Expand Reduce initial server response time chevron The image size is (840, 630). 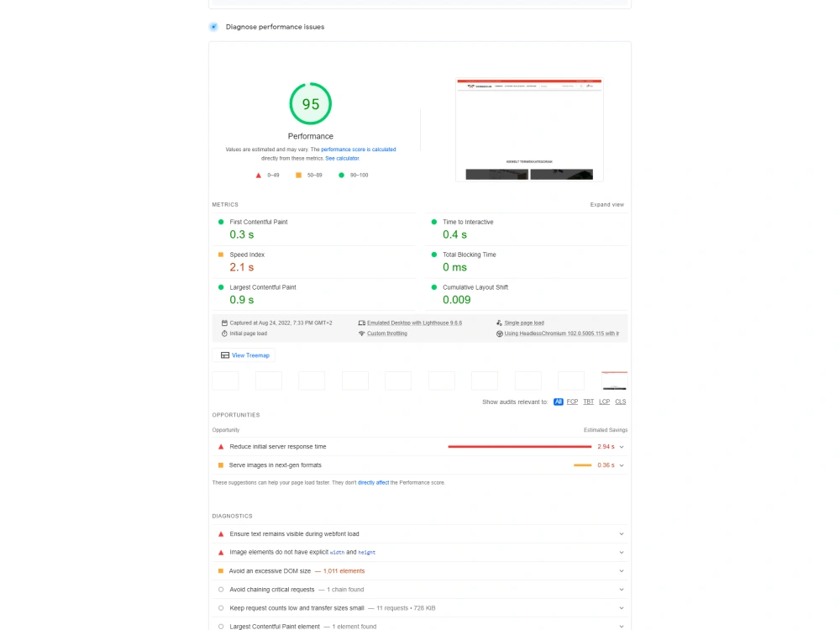click(622, 447)
